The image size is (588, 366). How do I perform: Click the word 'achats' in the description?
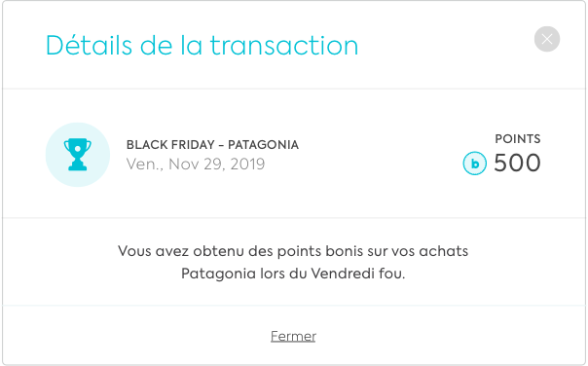click(444, 251)
